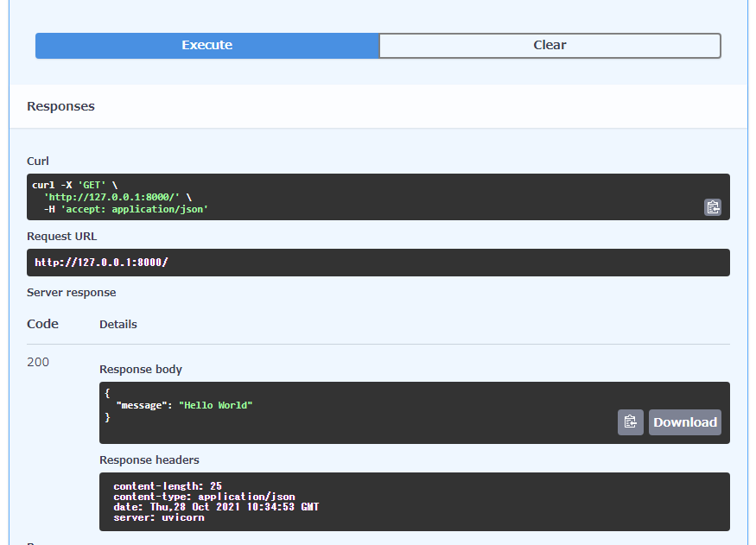Click the Details column header
Screen dimensions: 756x545
[118, 324]
